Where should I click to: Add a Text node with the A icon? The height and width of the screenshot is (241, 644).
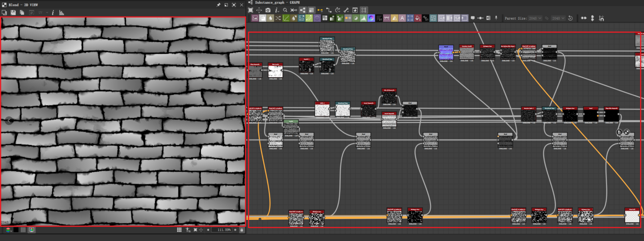(402, 18)
